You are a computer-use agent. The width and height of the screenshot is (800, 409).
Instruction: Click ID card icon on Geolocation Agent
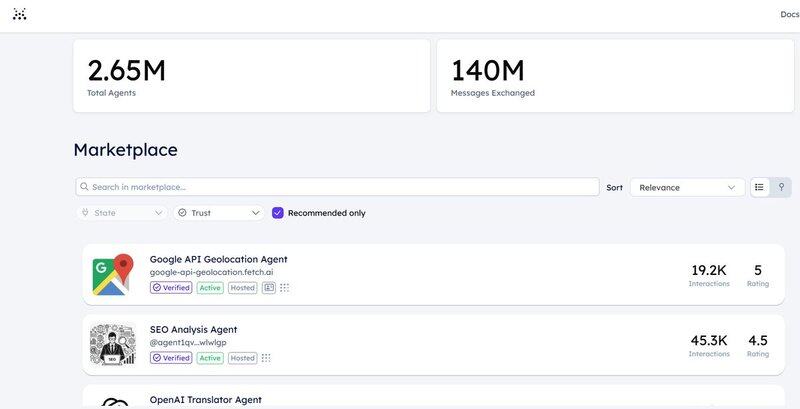268,288
